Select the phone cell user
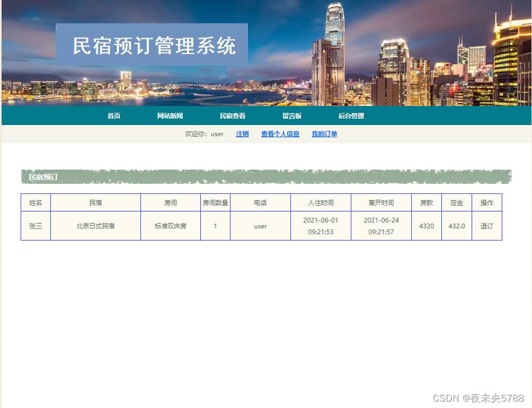The width and height of the screenshot is (532, 408). click(x=260, y=226)
